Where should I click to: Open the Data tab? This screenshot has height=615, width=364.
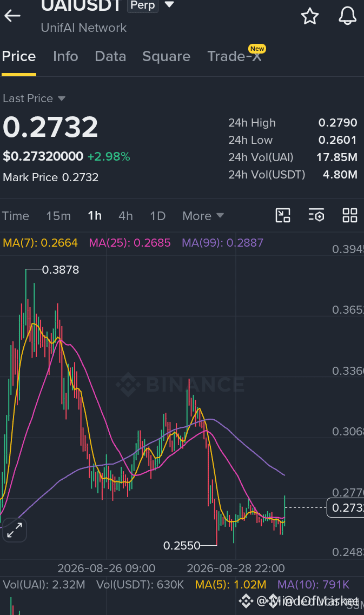110,56
